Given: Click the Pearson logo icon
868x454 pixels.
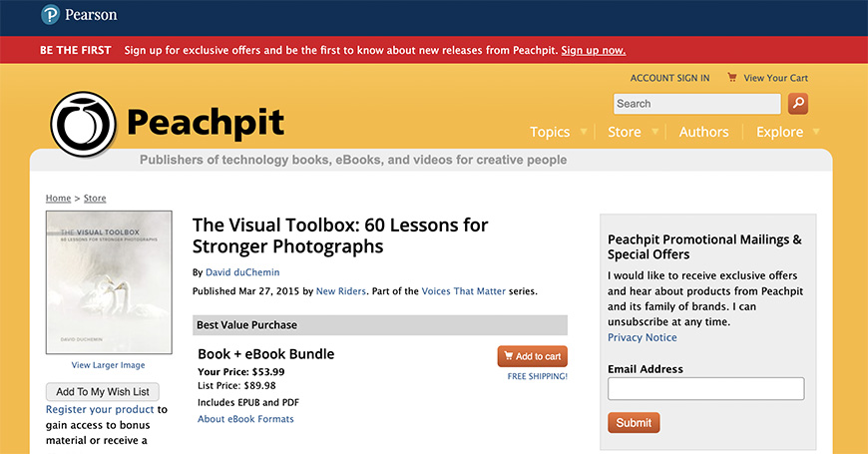Looking at the screenshot, I should point(50,14).
